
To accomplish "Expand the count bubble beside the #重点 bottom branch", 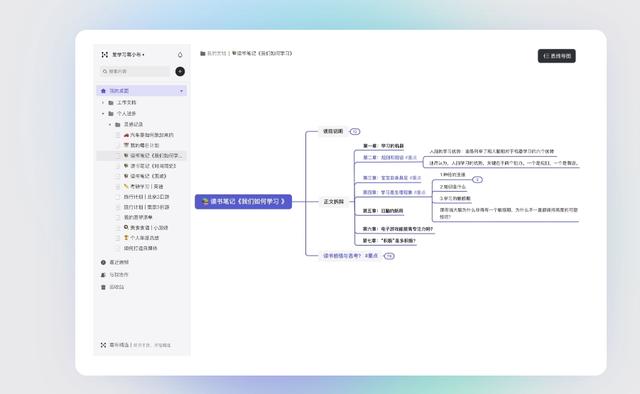I will pos(389,256).
